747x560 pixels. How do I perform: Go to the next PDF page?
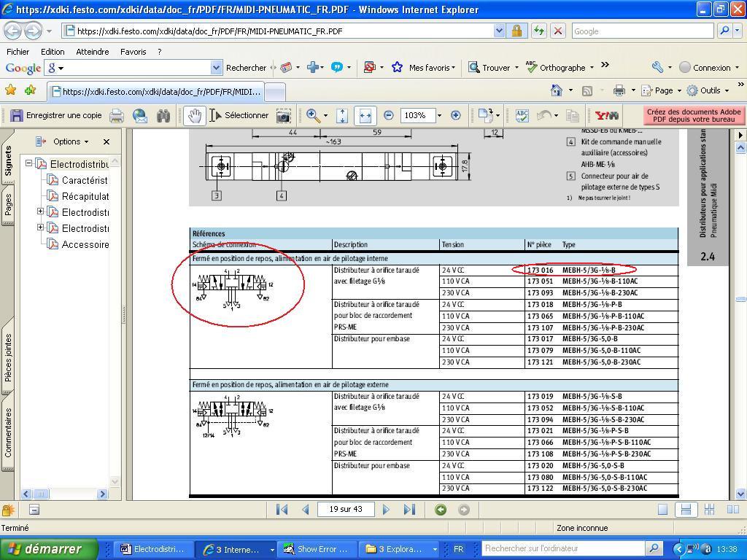386,510
